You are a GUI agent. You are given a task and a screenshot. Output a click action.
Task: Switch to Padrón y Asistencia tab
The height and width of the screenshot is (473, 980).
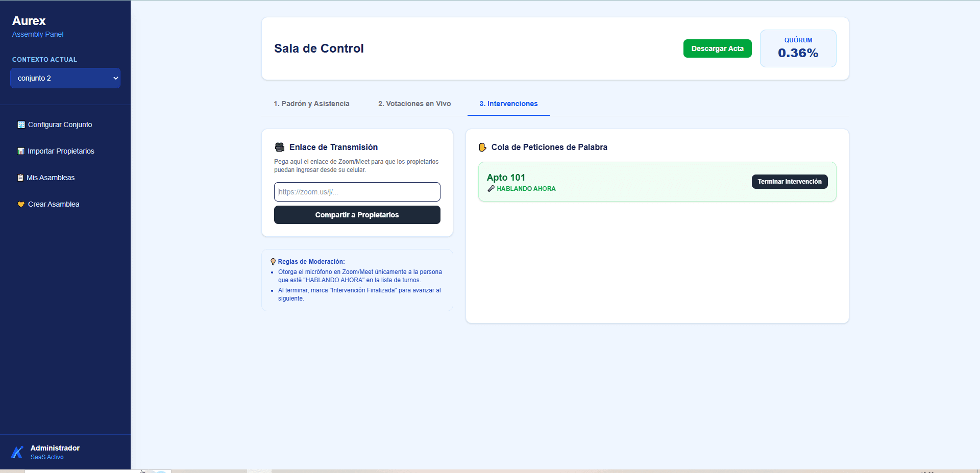click(x=311, y=104)
